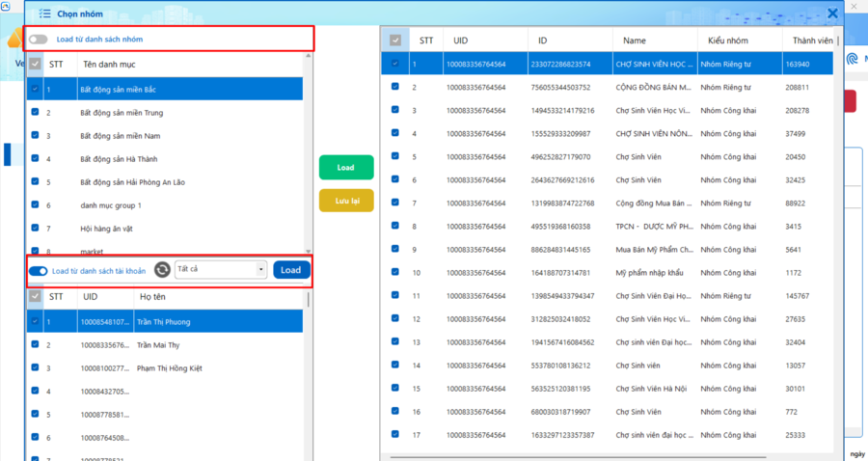Click the 'Thành viên' column header
868x461 pixels.
tap(812, 41)
